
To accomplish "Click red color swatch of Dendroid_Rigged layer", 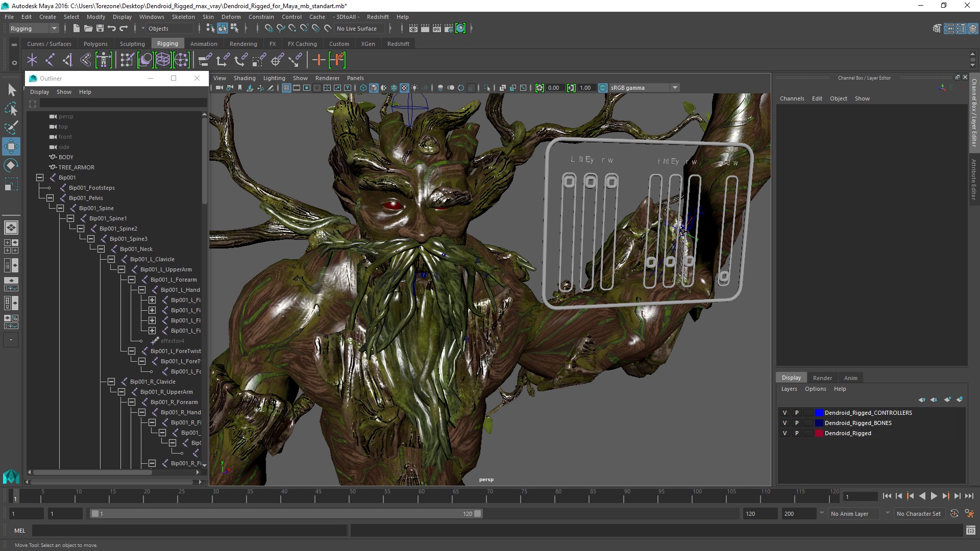I will pos(819,433).
